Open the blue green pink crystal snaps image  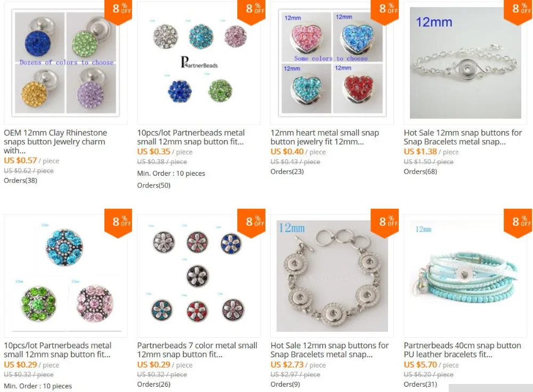click(x=66, y=276)
